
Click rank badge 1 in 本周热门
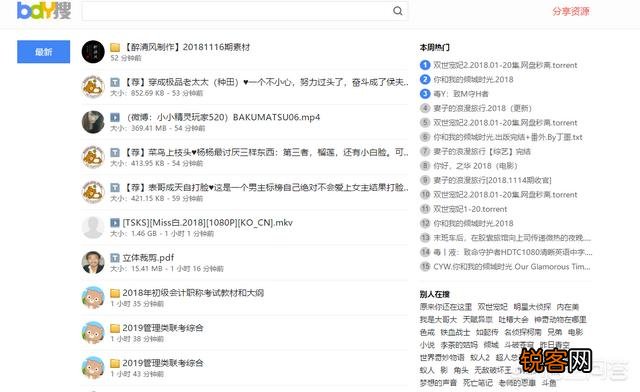coord(425,65)
